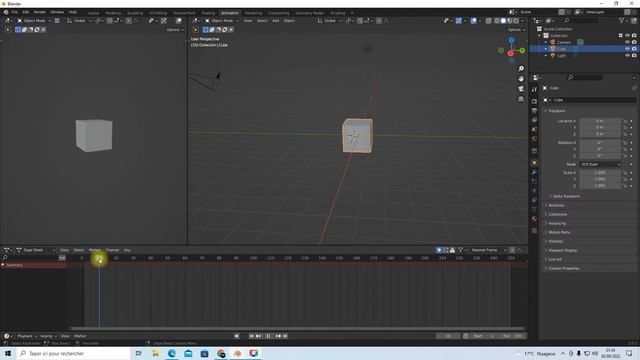Click the zoom magnifier icon in the viewport
This screenshot has height=360, width=640.
click(x=521, y=69)
